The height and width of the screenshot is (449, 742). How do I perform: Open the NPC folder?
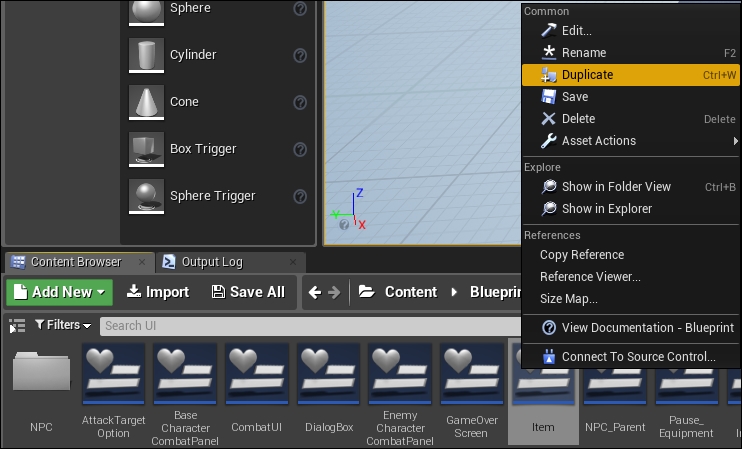coord(41,391)
